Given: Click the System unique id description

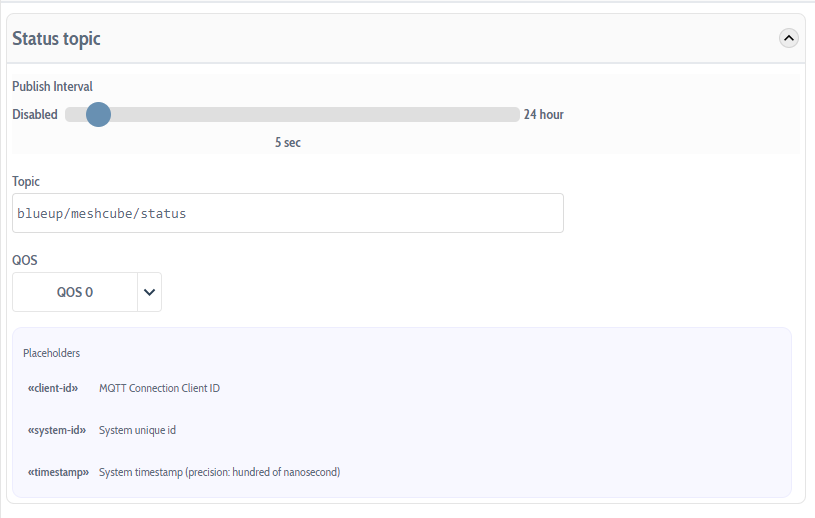Looking at the screenshot, I should click(137, 430).
